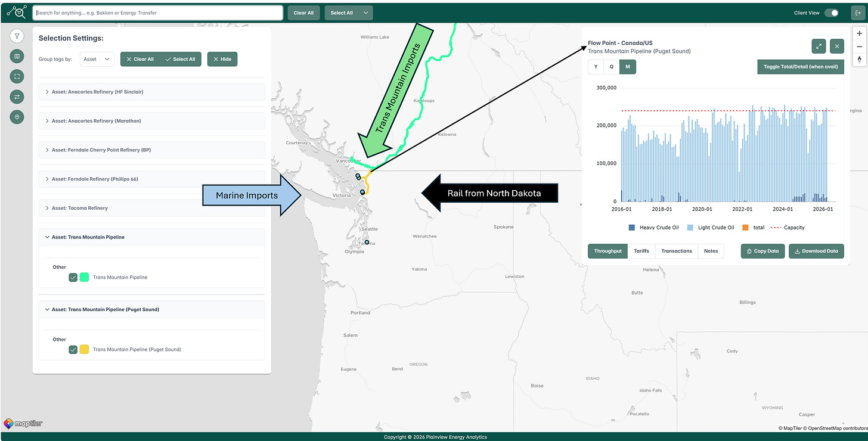868x441 pixels.
Task: Open the filter funnel sidebar tool
Action: [17, 36]
